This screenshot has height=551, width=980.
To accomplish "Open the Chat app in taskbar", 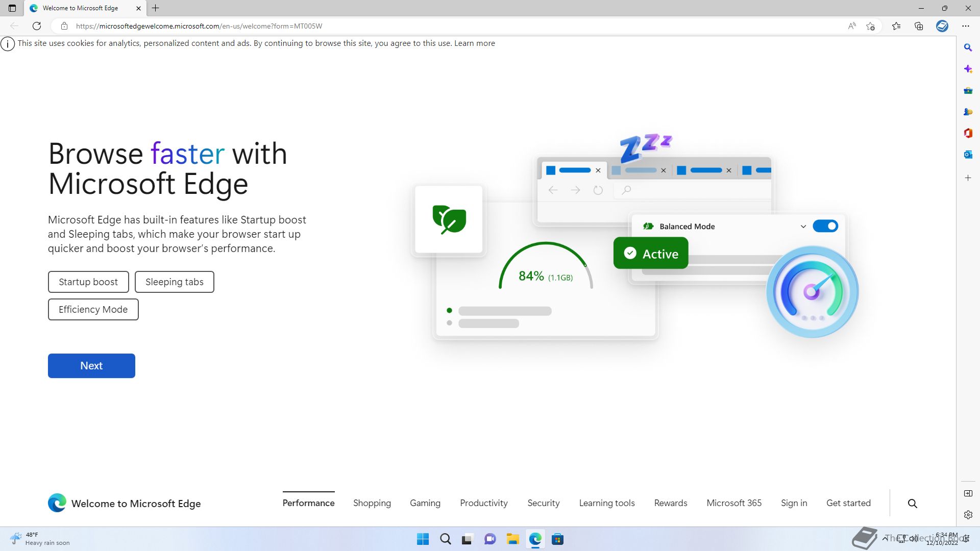I will pos(490,539).
